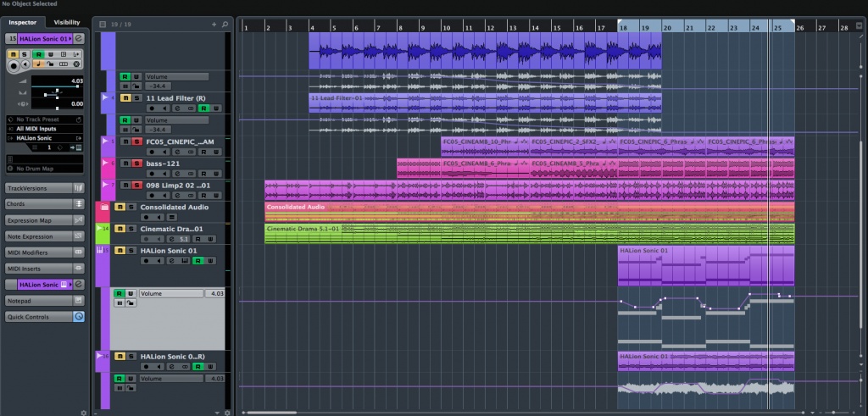The width and height of the screenshot is (868, 416).
Task: Enable monitor on 098 Limp2 track
Action: tap(164, 196)
